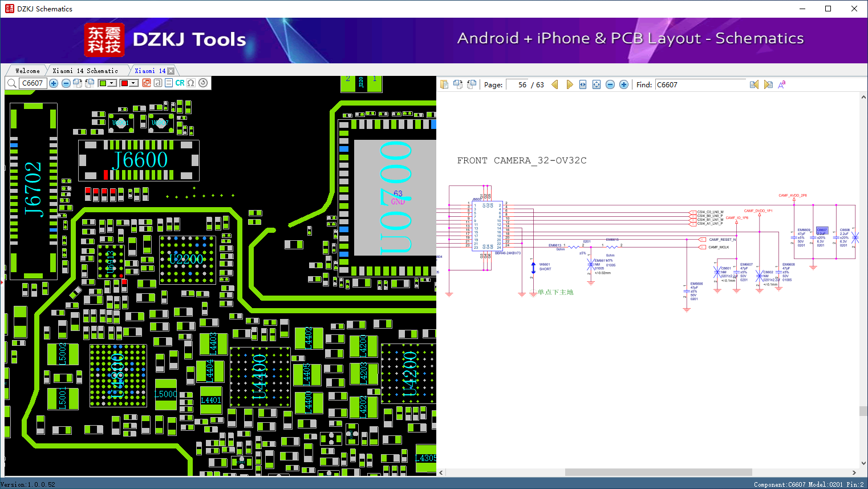
Task: Click the CAMF_RESET_N net label
Action: 722,240
